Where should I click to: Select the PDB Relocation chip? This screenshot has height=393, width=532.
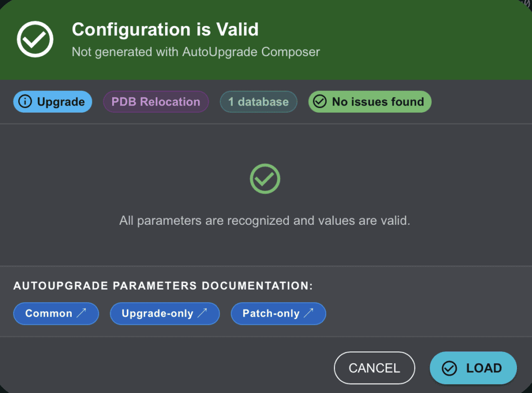coord(156,102)
